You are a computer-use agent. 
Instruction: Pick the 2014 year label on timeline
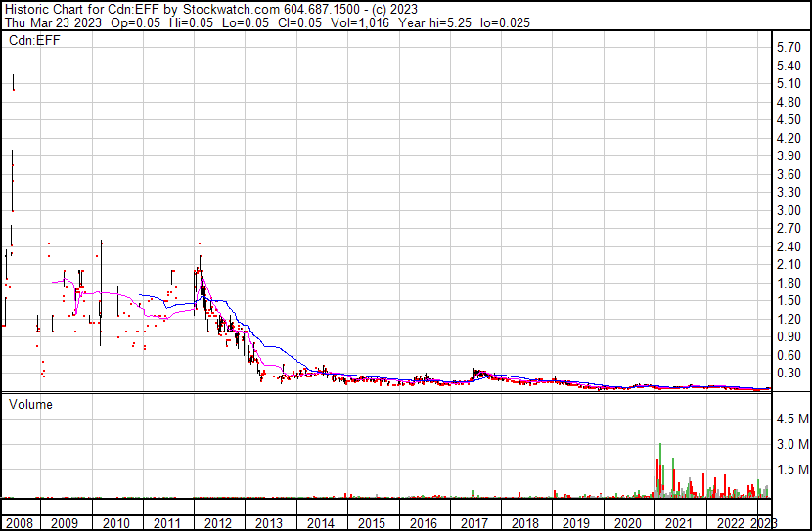[321, 523]
